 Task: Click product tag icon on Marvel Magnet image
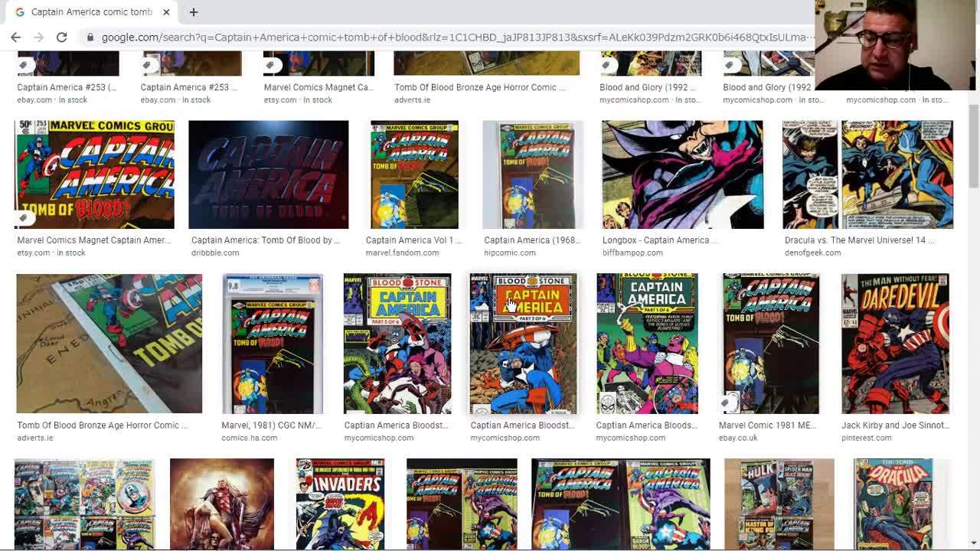[x=24, y=219]
